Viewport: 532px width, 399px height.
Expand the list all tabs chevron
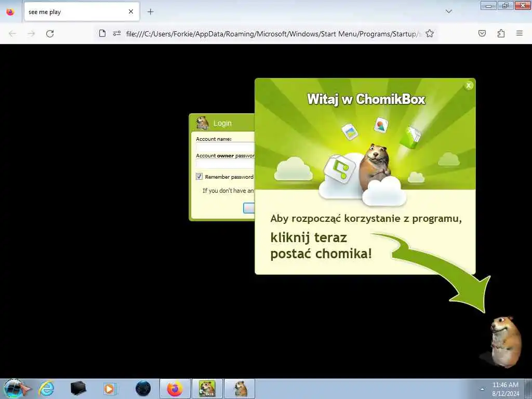coord(448,11)
